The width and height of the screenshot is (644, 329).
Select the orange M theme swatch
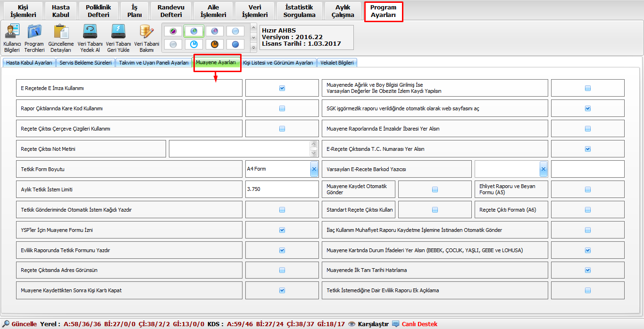215,44
